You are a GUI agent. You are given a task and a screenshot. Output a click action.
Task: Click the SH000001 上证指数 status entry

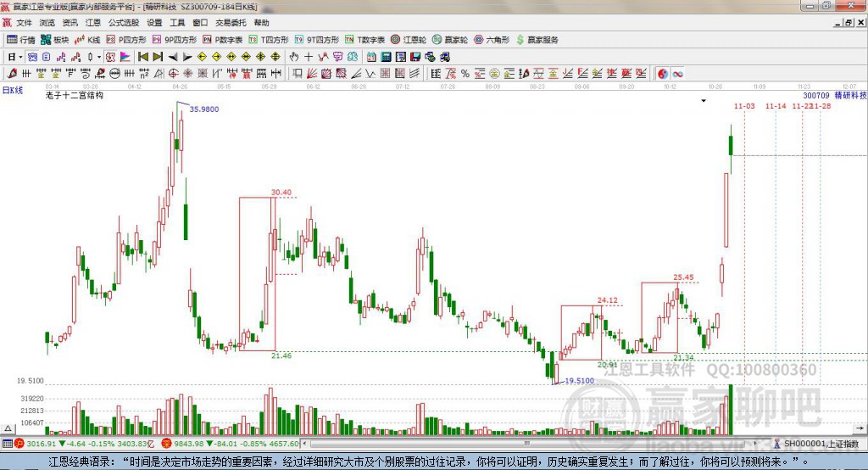tap(815, 444)
